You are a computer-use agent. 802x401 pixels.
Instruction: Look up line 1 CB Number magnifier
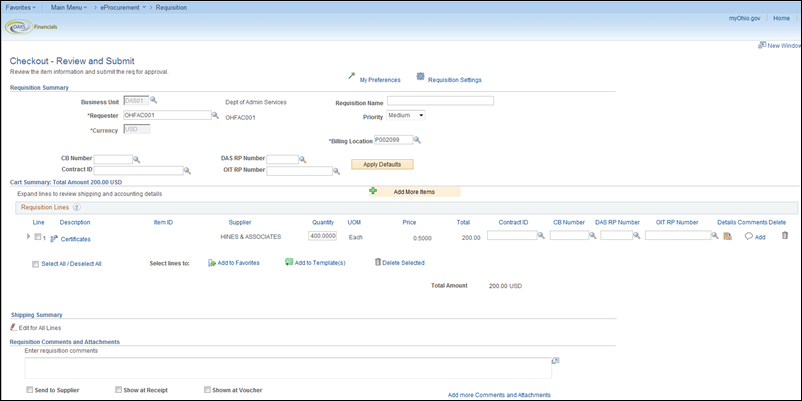[x=593, y=235]
